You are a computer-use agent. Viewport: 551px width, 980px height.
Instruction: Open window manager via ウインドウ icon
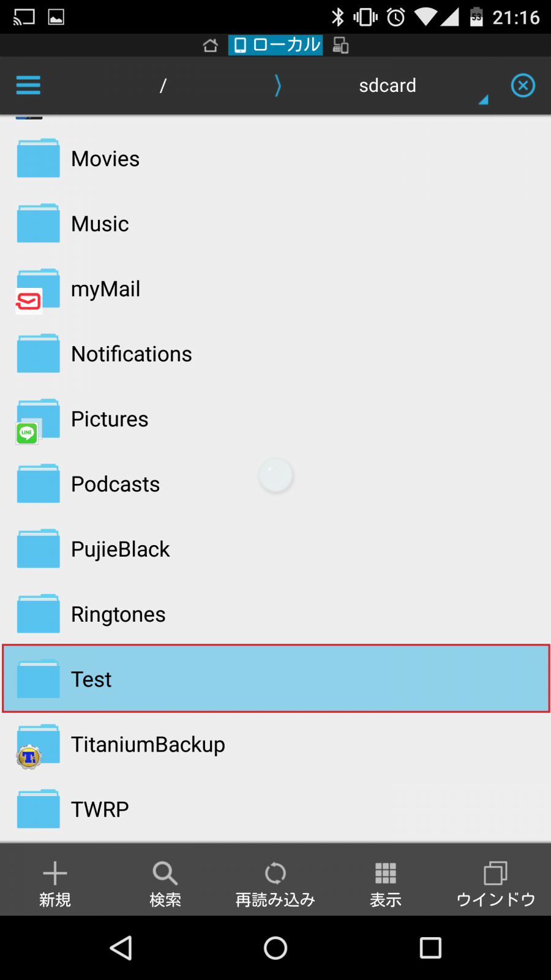495,882
